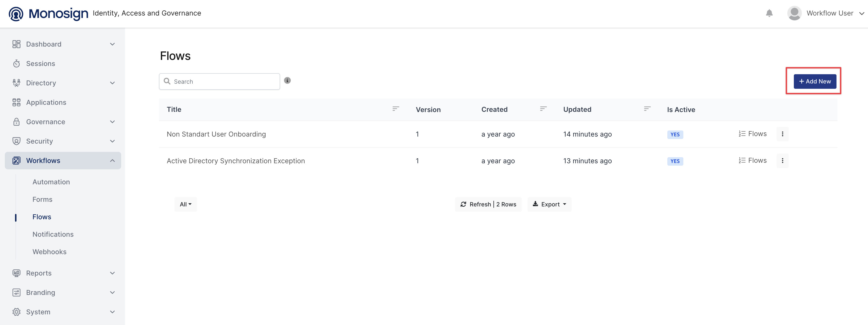Open the Webhooks submenu item
The height and width of the screenshot is (325, 868).
tap(49, 252)
